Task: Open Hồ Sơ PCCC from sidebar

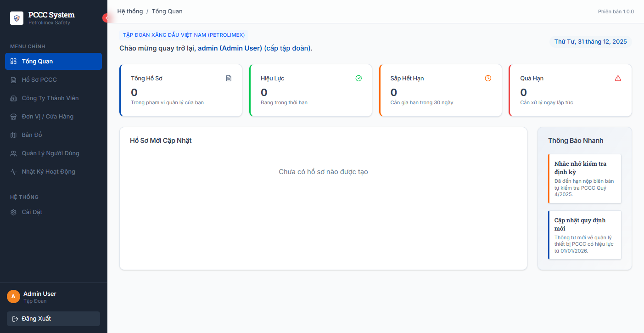Action: (39, 80)
